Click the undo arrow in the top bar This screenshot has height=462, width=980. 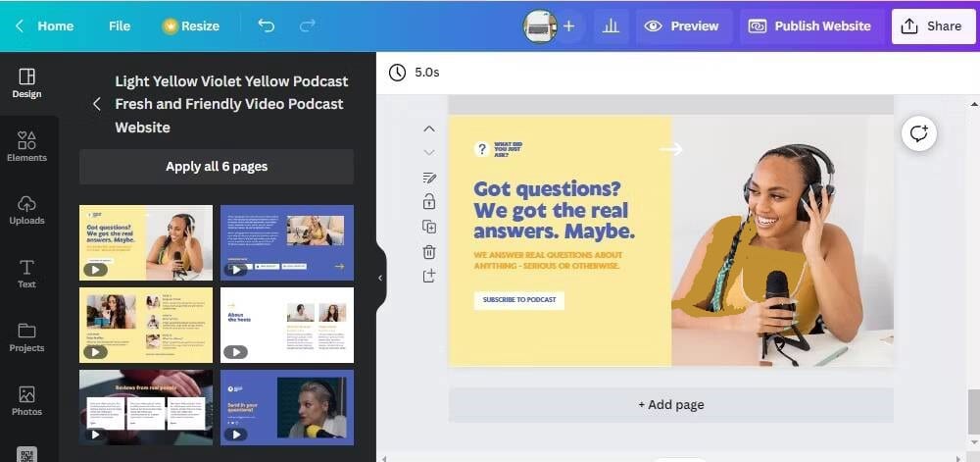point(266,26)
